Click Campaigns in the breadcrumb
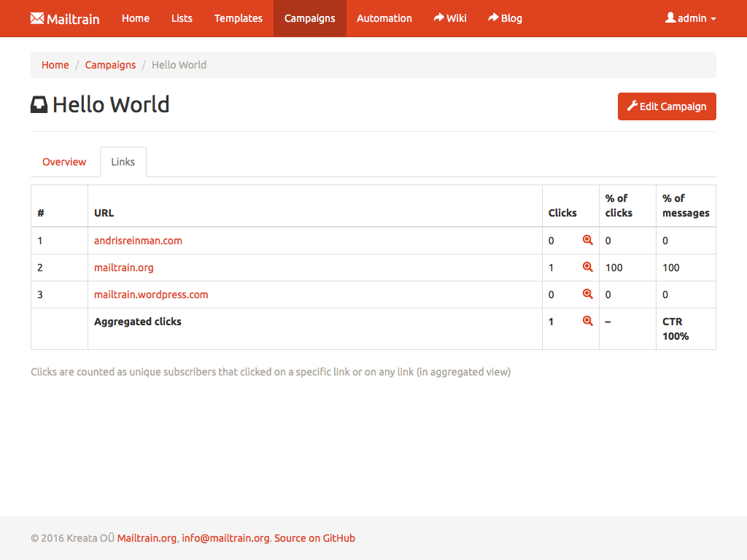 pyautogui.click(x=110, y=65)
